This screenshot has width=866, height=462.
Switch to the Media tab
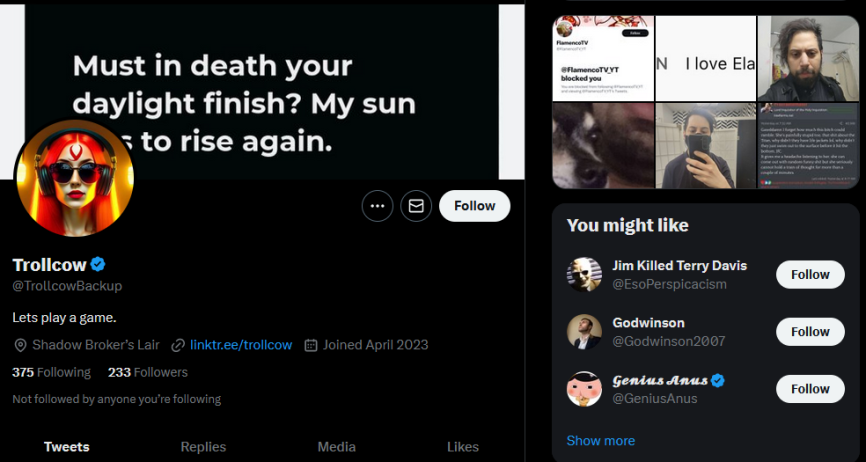(336, 447)
